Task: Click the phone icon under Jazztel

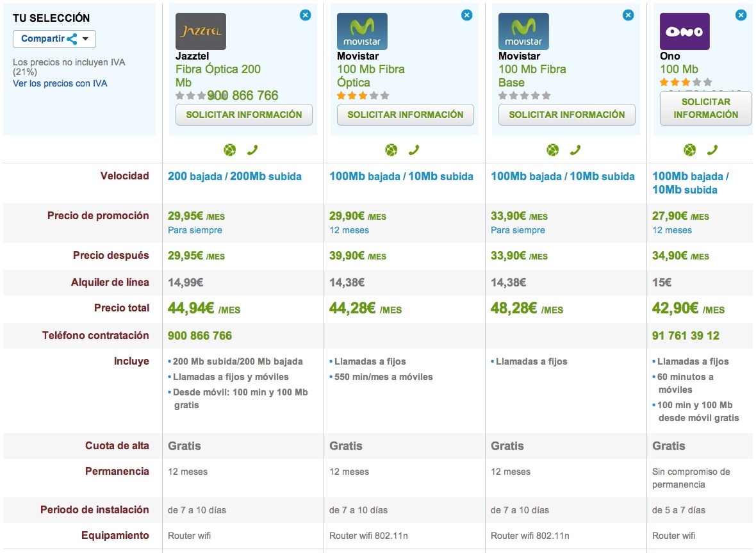Action: (252, 150)
